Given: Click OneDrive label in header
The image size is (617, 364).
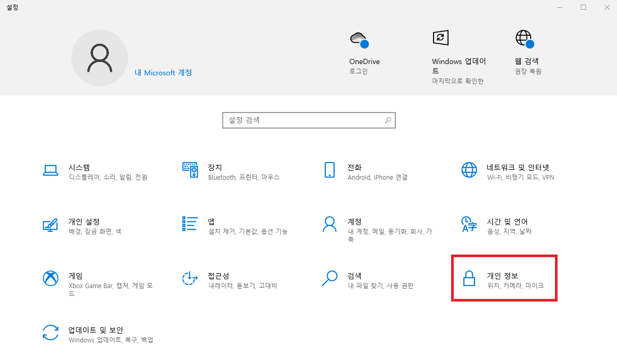Looking at the screenshot, I should (x=364, y=62).
